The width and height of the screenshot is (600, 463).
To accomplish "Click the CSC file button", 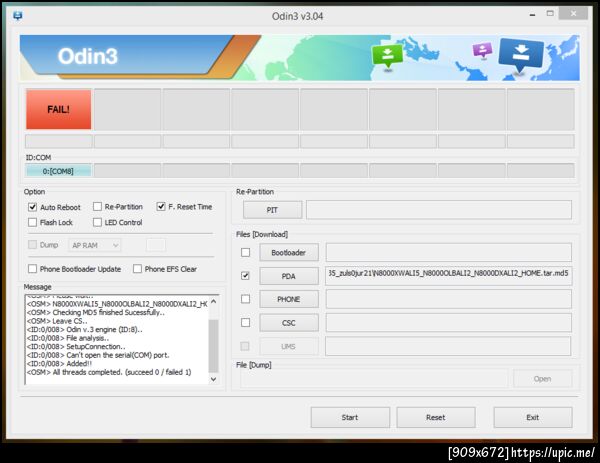I will click(289, 323).
